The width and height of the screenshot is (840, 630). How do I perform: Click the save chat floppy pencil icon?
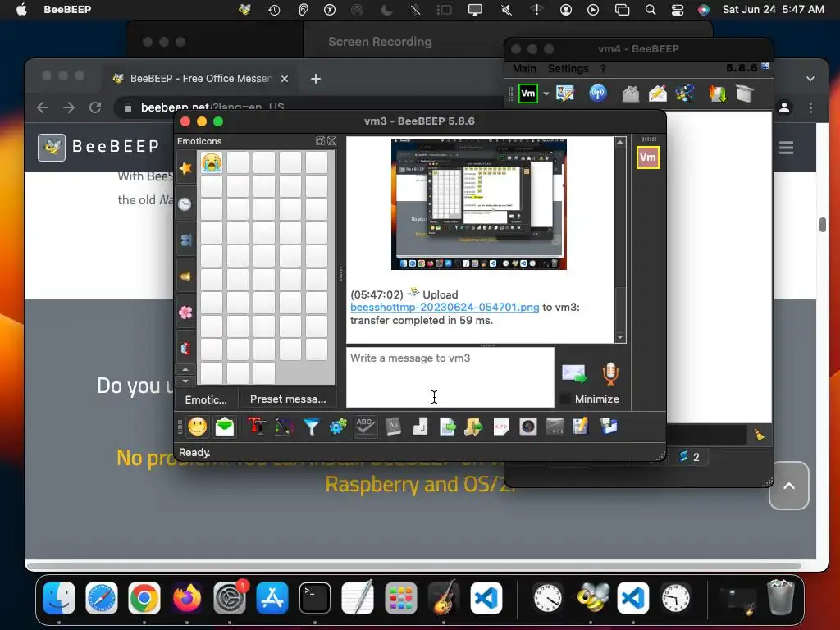pos(581,427)
